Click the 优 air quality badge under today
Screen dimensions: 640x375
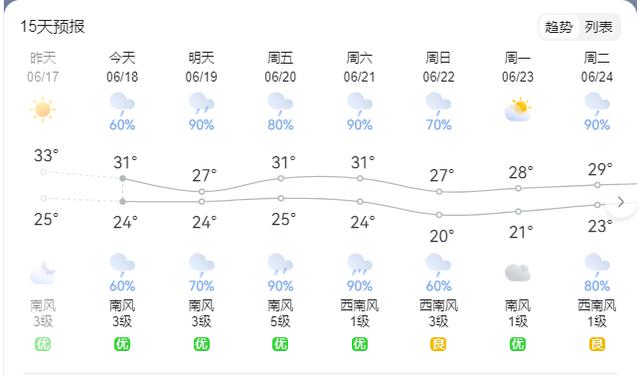(x=122, y=344)
